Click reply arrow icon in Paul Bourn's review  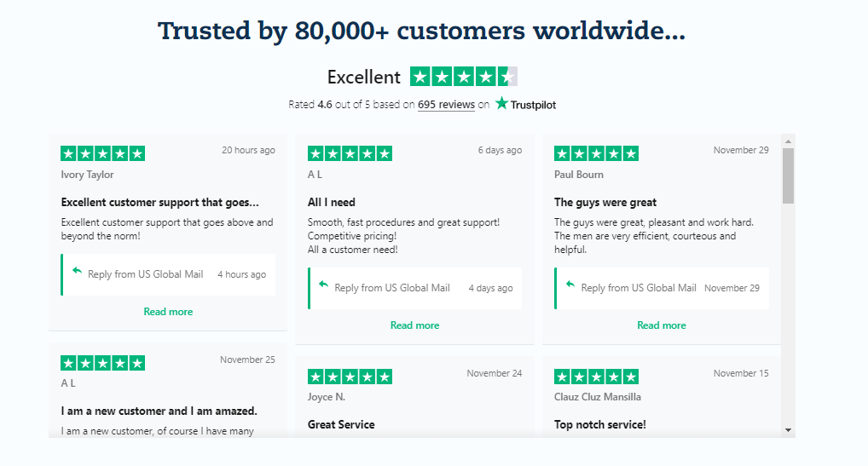pyautogui.click(x=570, y=285)
